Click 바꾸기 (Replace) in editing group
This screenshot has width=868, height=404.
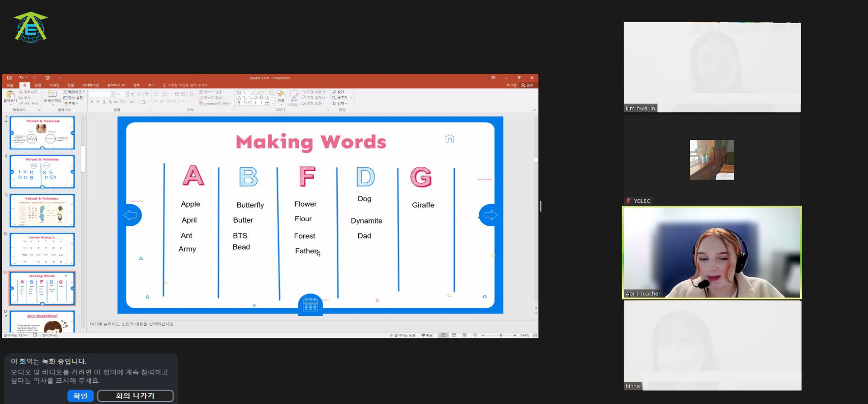coord(342,98)
